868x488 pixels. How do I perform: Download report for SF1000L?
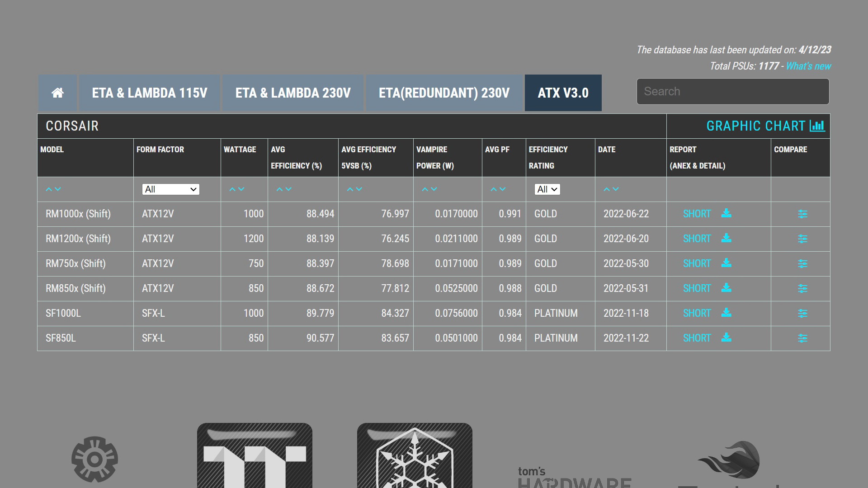726,313
